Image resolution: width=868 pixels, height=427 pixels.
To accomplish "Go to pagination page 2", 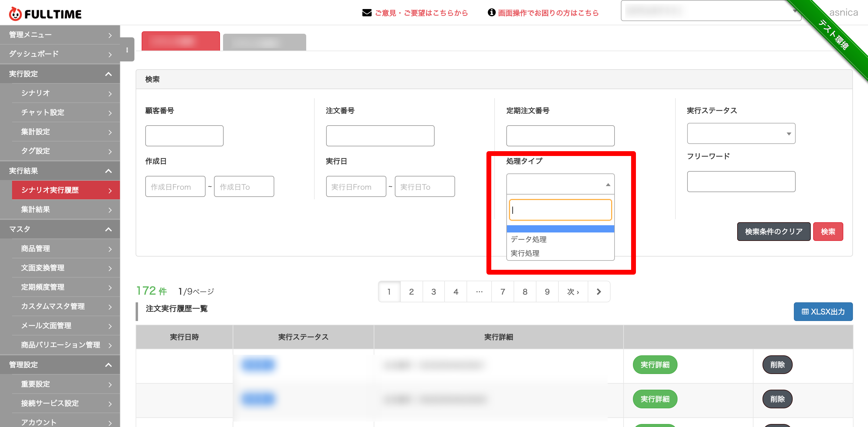I will [x=411, y=291].
